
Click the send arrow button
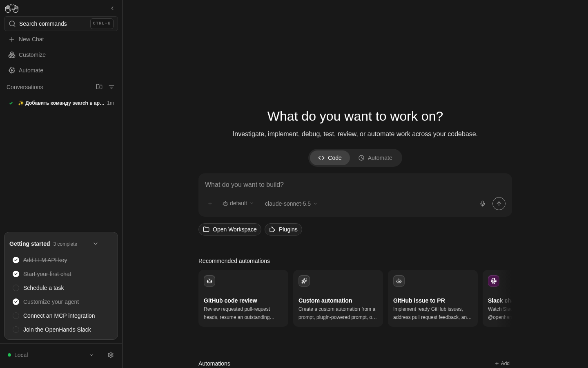click(499, 204)
